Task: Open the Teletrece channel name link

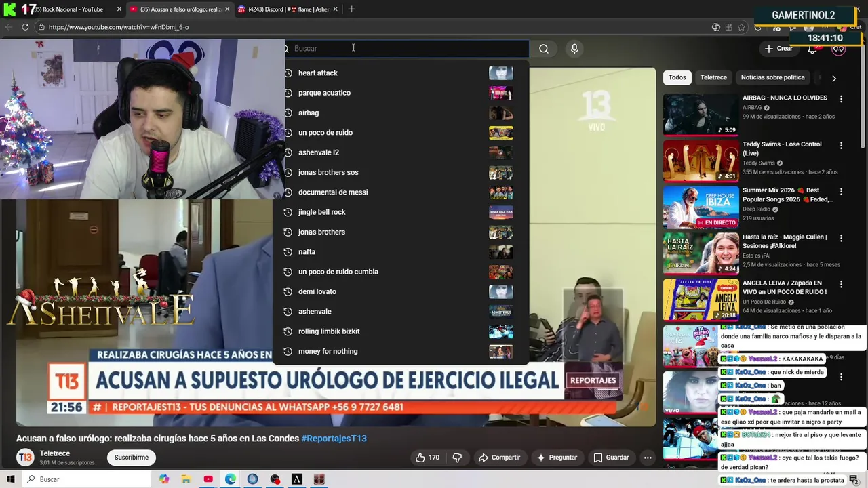Action: (x=55, y=453)
